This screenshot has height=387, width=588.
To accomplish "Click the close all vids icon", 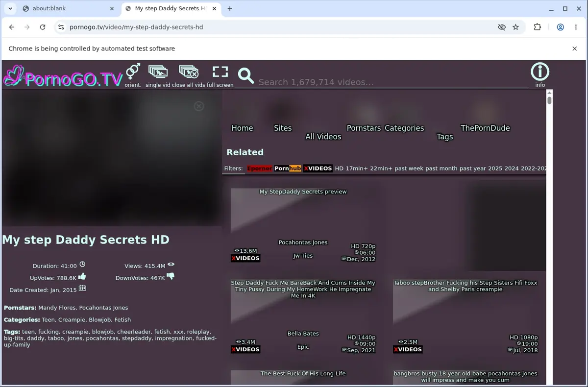I will (x=189, y=72).
